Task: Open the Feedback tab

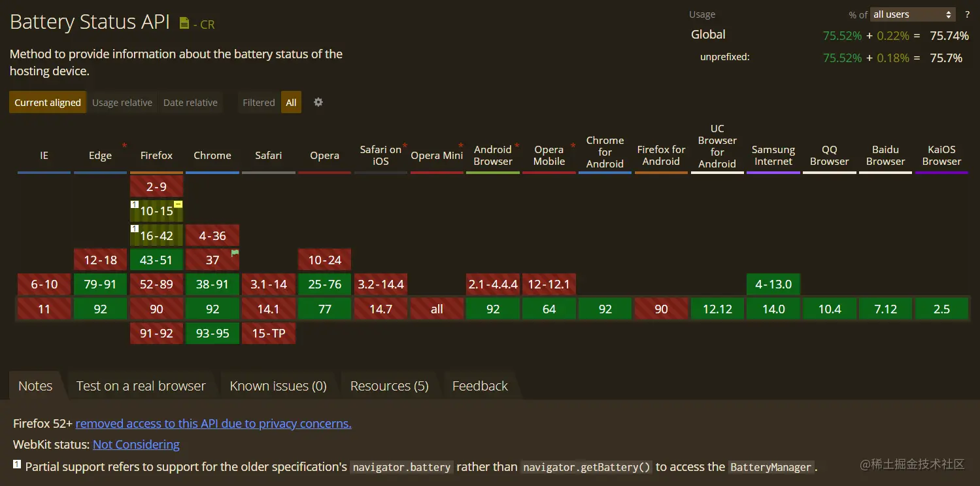Action: point(480,386)
